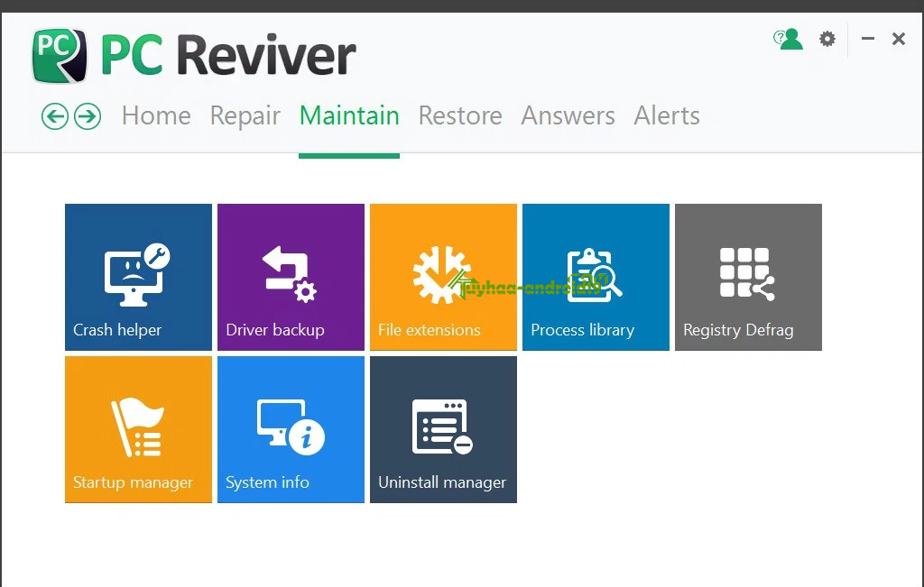Open the System info tile
This screenshot has height=587, width=924.
[291, 429]
